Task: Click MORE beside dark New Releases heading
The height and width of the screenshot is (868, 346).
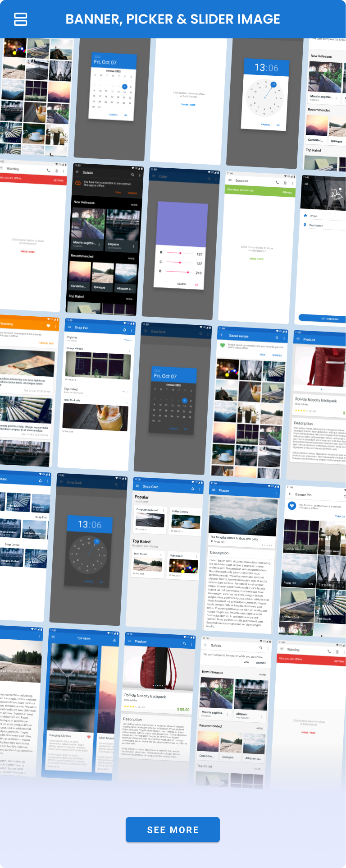Action: tap(134, 205)
